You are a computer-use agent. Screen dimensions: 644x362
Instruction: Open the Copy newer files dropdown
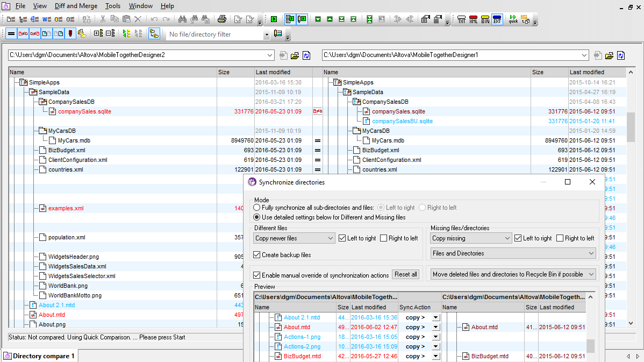click(294, 238)
